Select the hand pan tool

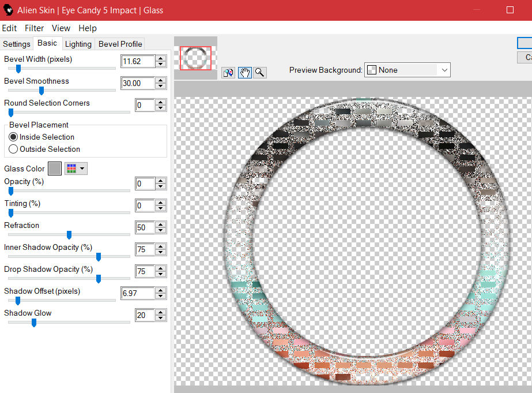pyautogui.click(x=244, y=72)
